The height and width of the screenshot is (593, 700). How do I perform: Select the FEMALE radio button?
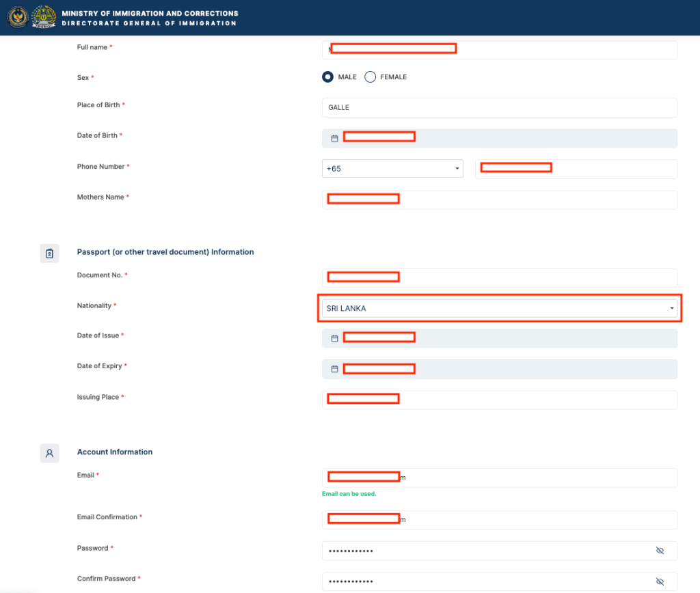370,77
